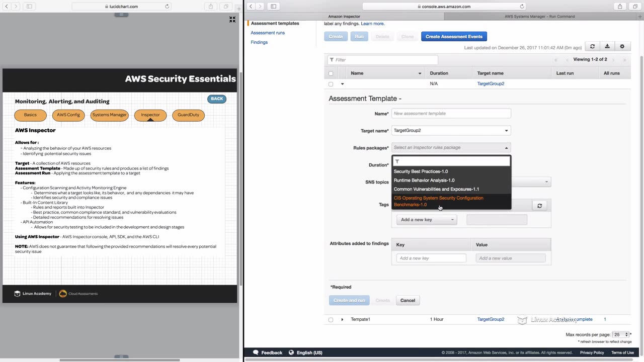Screen dimensions: 644x362
Task: Show all tabs in the AWS console window
Action: pos(634,7)
